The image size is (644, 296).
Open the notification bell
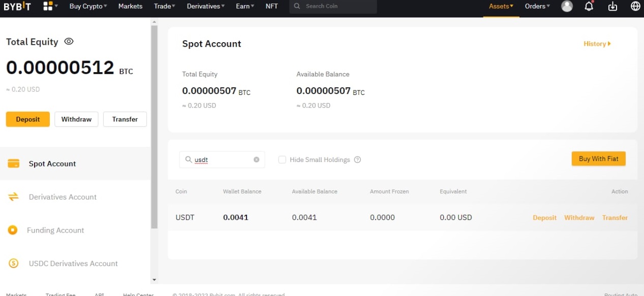pyautogui.click(x=589, y=6)
